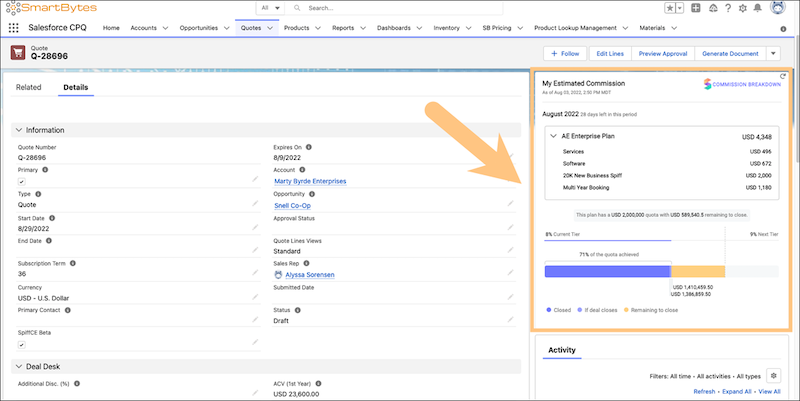This screenshot has width=800, height=401.
Task: Click the pencil to edit Subscription Term
Action: pos(255,272)
